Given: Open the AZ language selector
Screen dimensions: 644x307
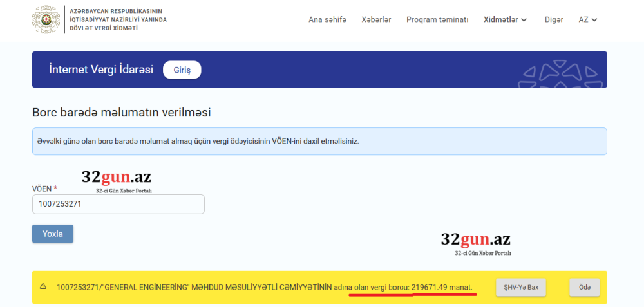Looking at the screenshot, I should 588,20.
